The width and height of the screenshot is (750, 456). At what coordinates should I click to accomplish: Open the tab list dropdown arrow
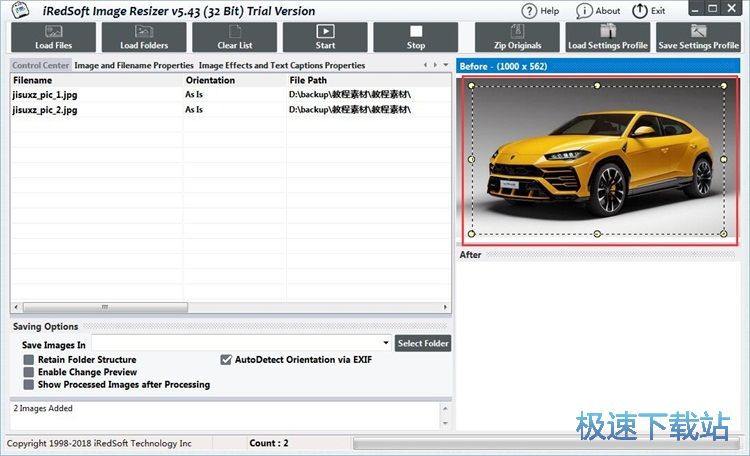[x=446, y=65]
